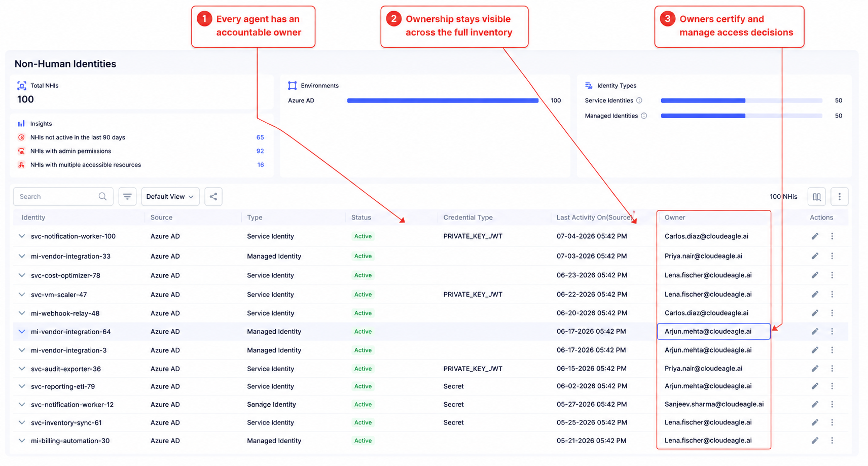This screenshot has height=466, width=868.
Task: Click the Azure AD environment bar
Action: [443, 100]
